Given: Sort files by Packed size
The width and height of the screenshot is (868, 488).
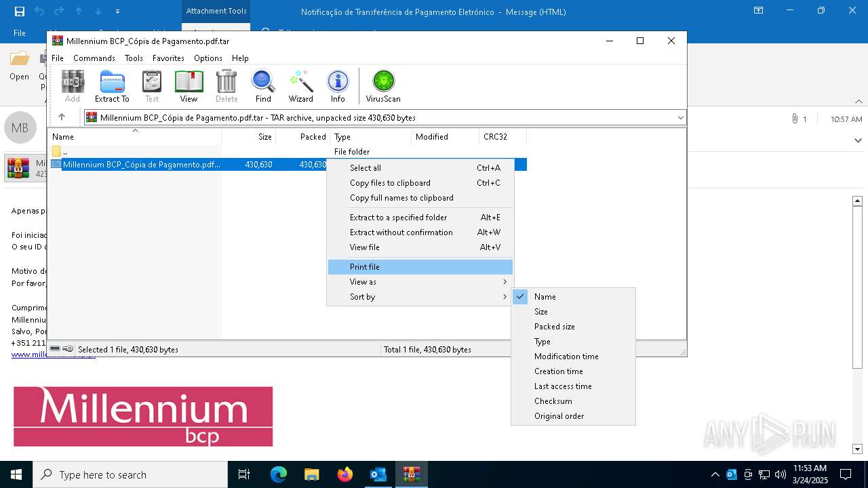Looking at the screenshot, I should [573, 326].
